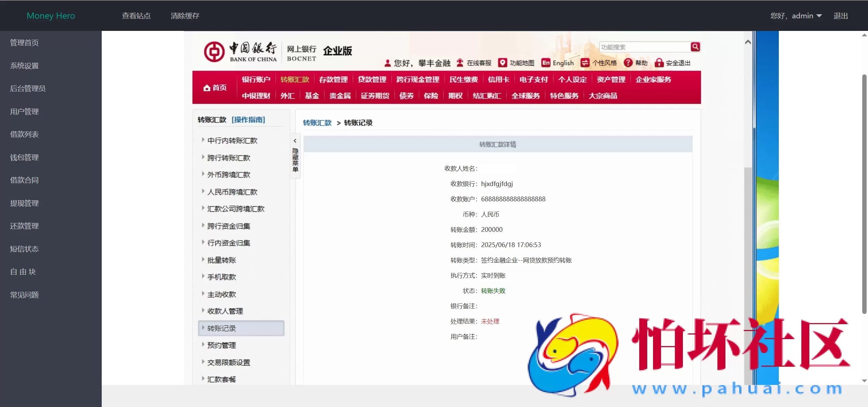The height and width of the screenshot is (407, 868).
Task: Open the 贷款管理 menu tab
Action: [x=372, y=79]
